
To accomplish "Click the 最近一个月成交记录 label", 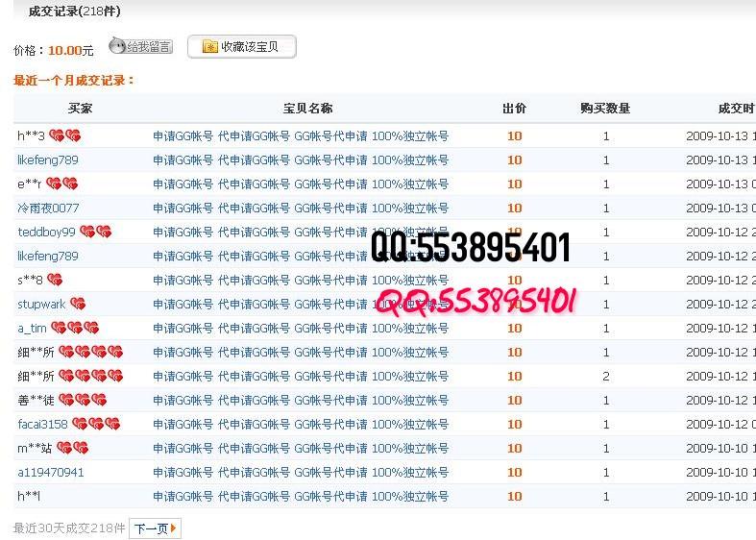I will point(74,81).
